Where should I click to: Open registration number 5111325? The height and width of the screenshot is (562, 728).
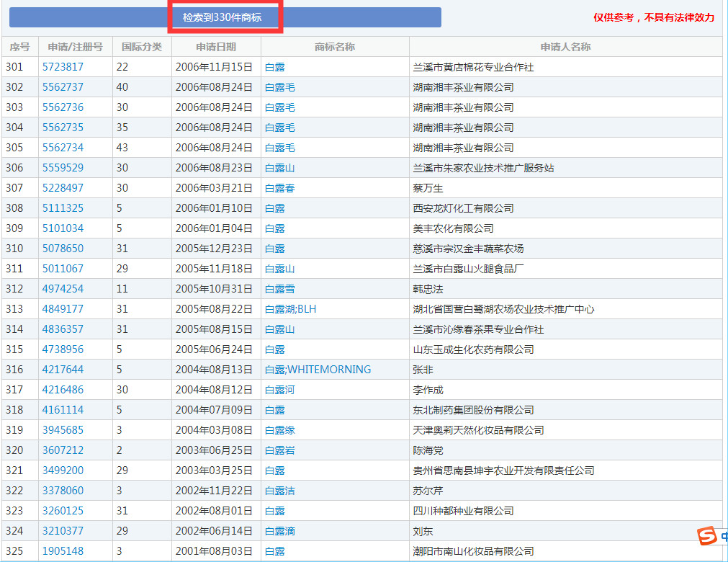(63, 208)
